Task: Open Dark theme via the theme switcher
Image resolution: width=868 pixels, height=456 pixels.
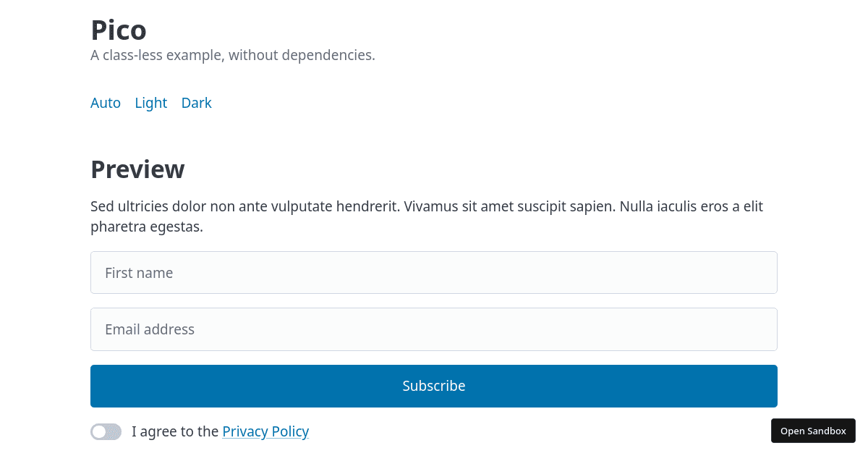Action: point(196,103)
